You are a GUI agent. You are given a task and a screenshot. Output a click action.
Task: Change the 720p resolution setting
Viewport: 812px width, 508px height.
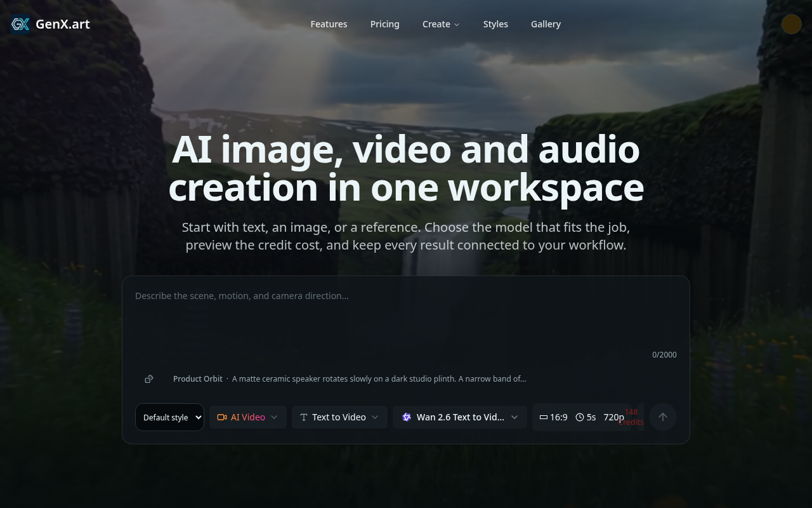pos(613,417)
